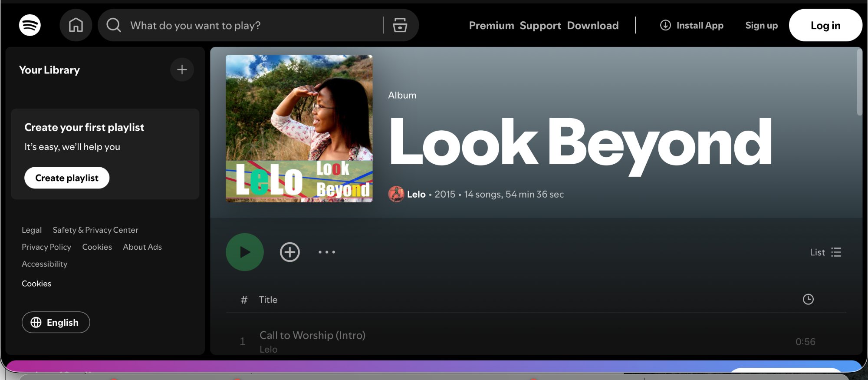Open the Support link
The height and width of the screenshot is (380, 868).
pos(540,26)
